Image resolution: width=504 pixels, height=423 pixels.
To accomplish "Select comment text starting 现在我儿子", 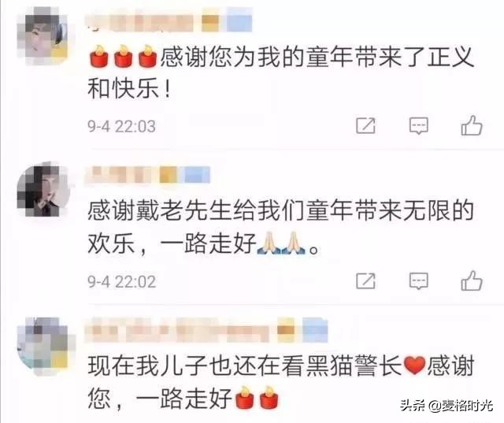I will pos(280,383).
